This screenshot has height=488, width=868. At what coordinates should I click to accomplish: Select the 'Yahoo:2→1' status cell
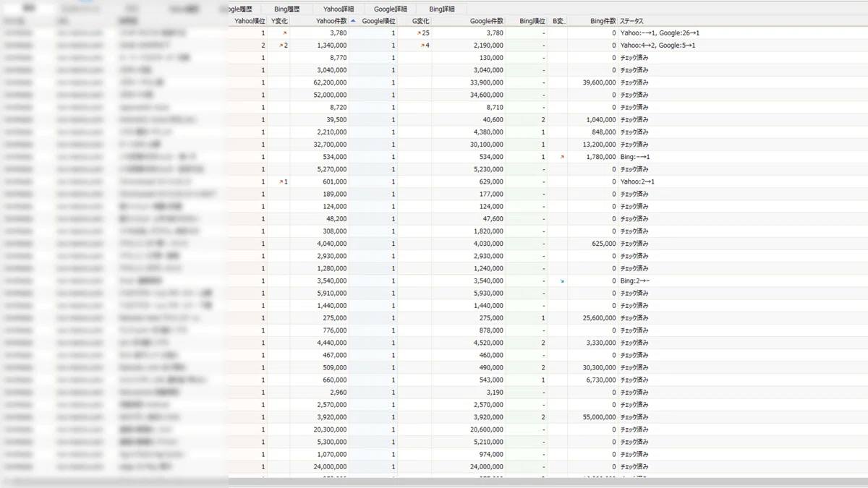637,181
